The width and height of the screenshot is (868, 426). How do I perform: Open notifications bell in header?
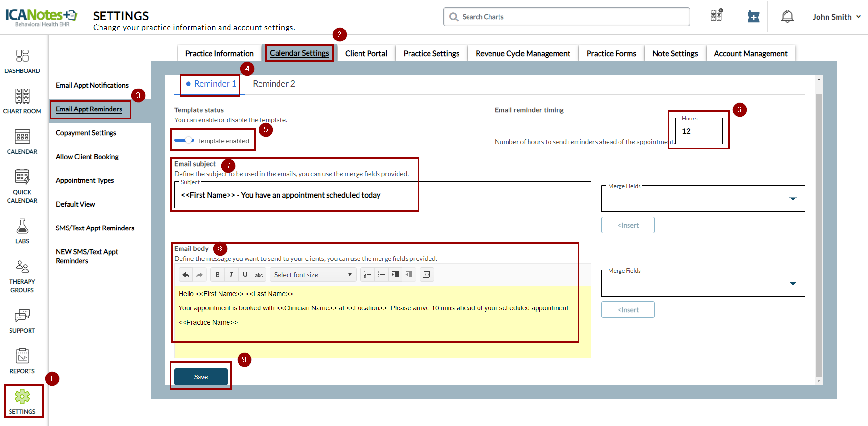click(x=787, y=17)
